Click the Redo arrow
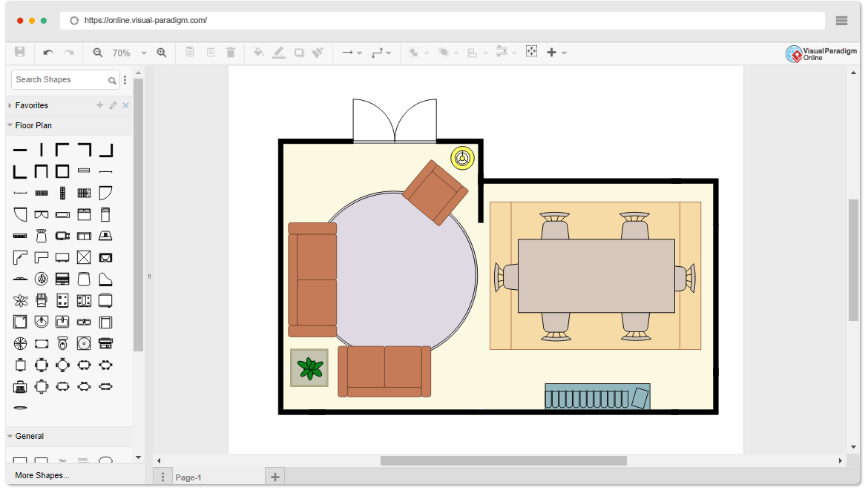Viewport: 868px width, 493px height. (x=69, y=53)
